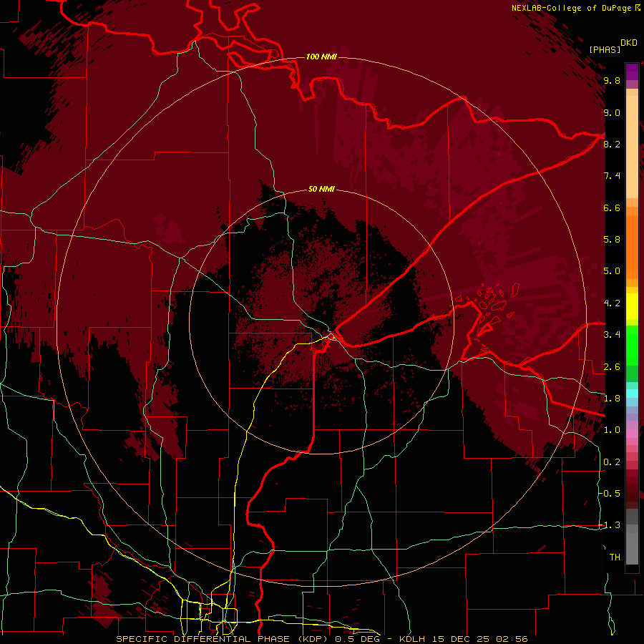Click the bright green color bar segment
Screen dimensions: 644x644
click(x=632, y=345)
